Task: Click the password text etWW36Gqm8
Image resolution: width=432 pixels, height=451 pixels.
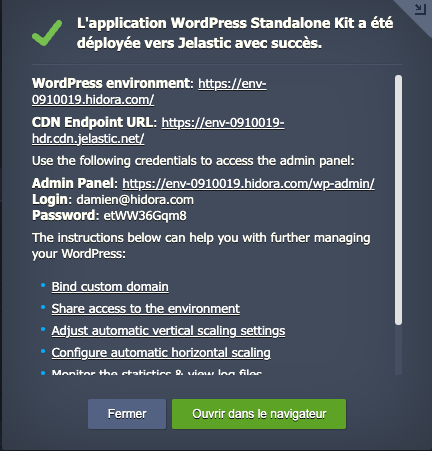Action: pyautogui.click(x=145, y=216)
